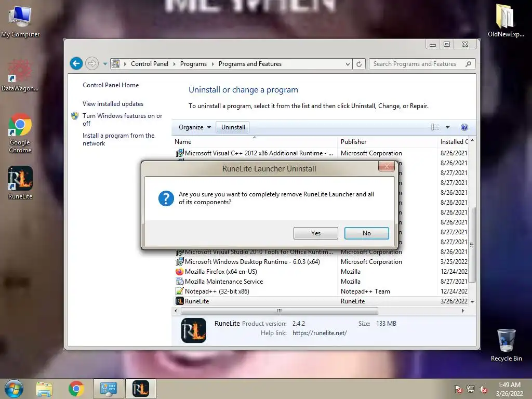Open the Windows Start menu

coord(14,389)
